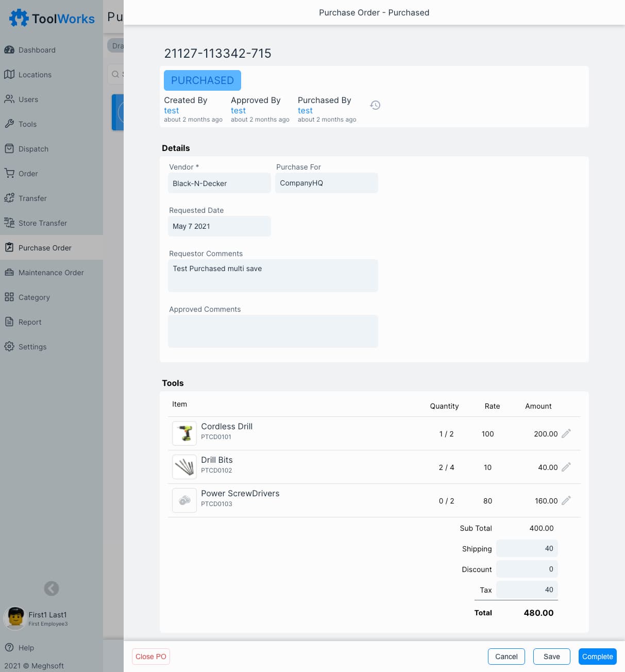
Task: Click pencil icon for Drill Bits row
Action: click(x=566, y=467)
